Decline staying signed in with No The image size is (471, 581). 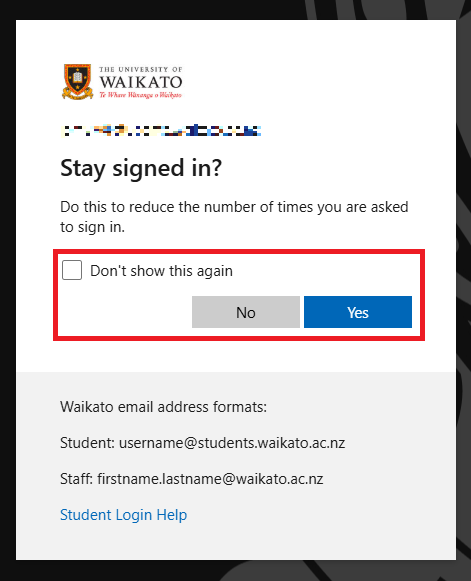click(246, 312)
